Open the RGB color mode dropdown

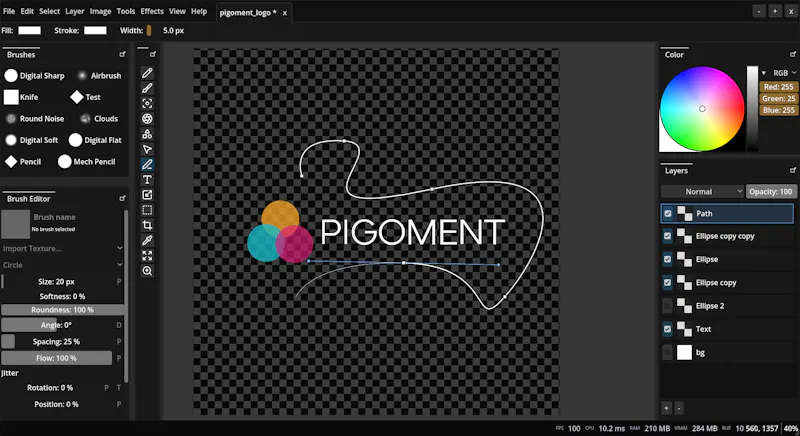point(785,73)
